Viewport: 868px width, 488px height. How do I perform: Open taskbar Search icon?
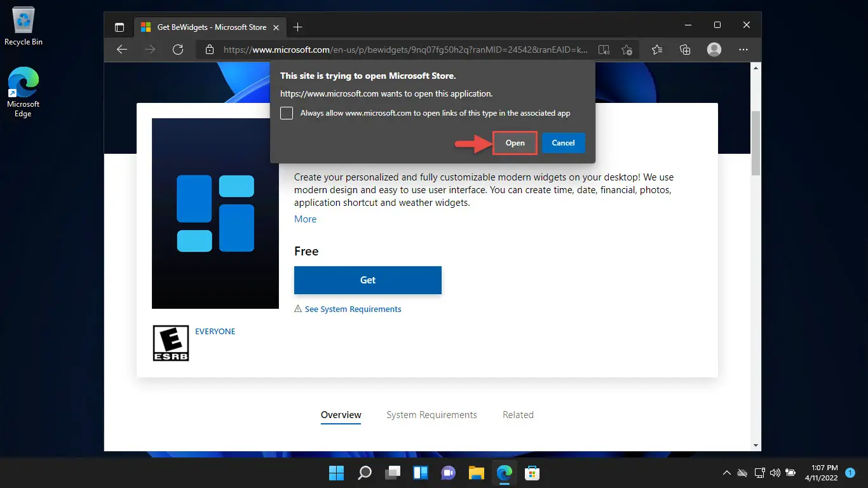pyautogui.click(x=365, y=473)
